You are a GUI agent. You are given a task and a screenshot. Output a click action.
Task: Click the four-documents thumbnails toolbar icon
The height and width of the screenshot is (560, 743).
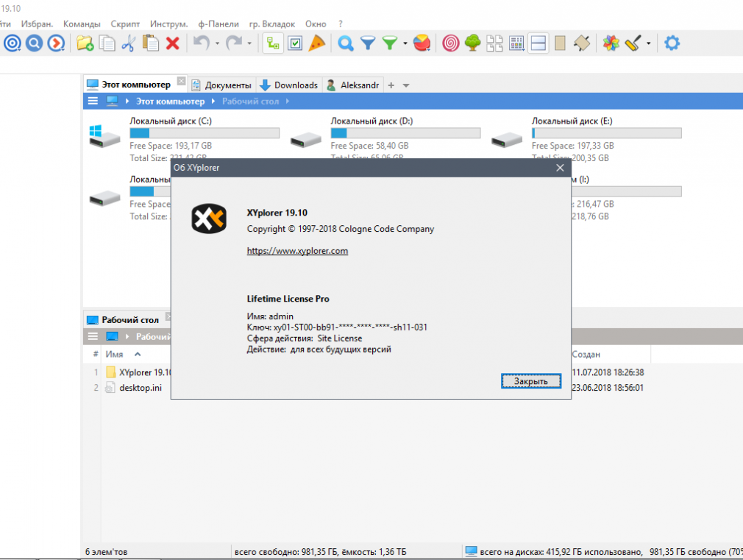(494, 43)
